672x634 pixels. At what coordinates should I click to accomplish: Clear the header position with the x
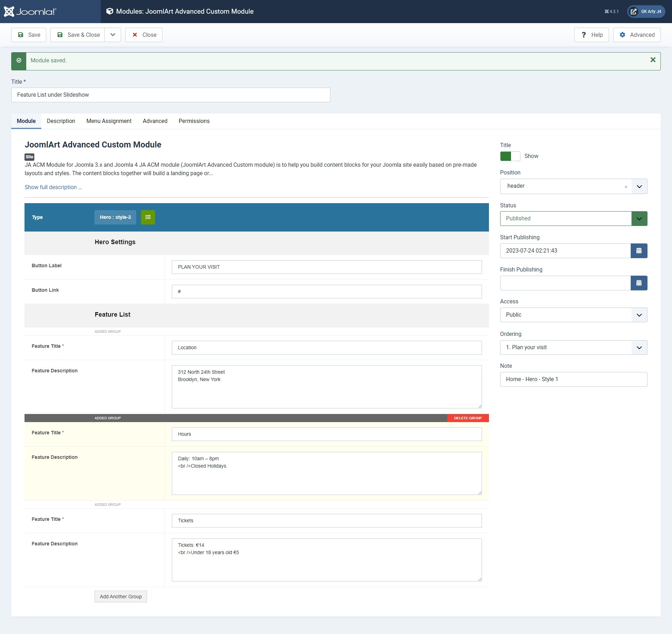tap(626, 187)
